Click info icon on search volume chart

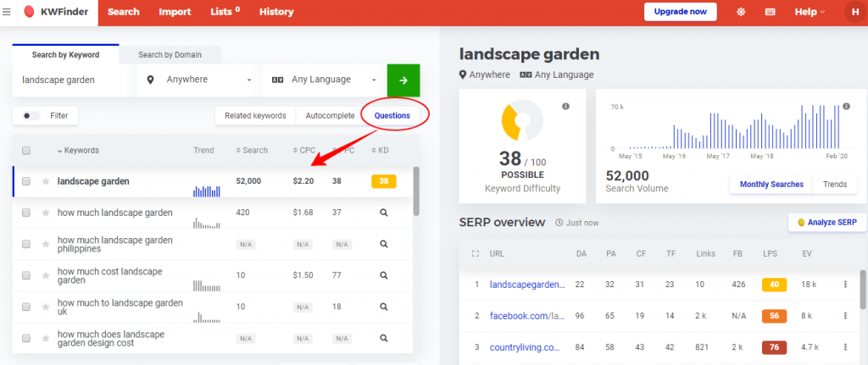pos(847,106)
